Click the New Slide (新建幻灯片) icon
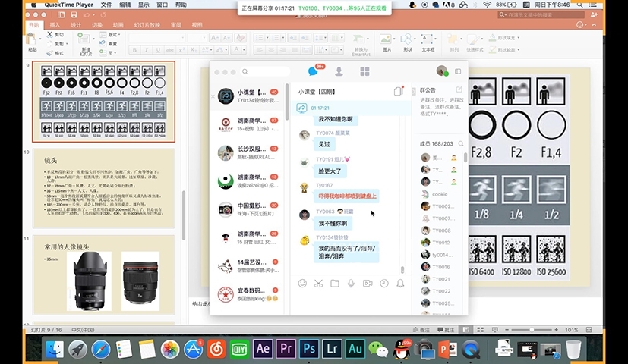The width and height of the screenshot is (628, 364). coord(84,39)
